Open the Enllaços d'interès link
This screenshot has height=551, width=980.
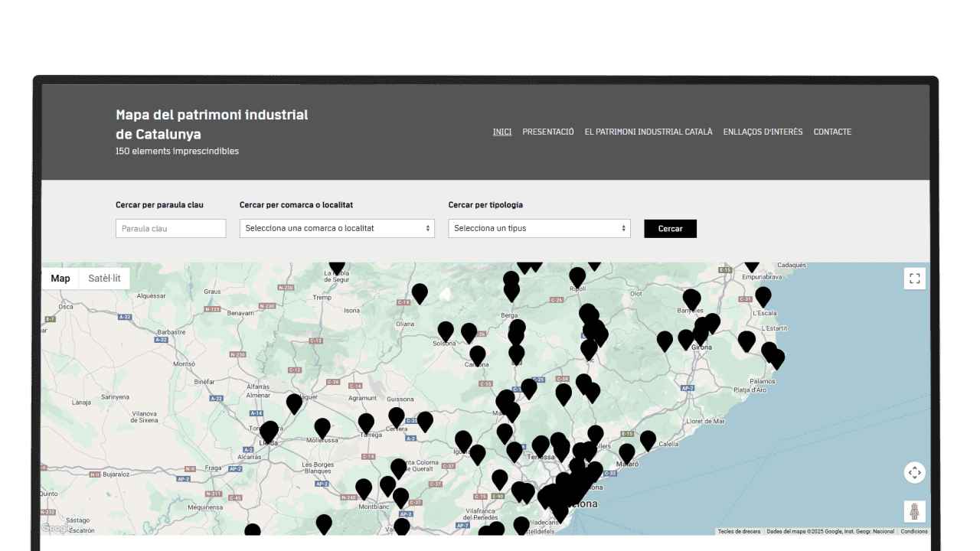point(763,132)
